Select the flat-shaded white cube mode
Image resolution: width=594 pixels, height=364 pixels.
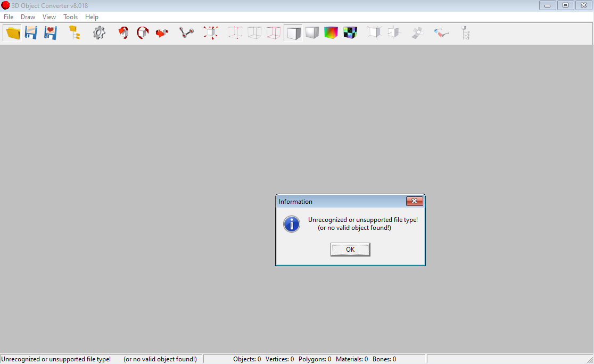tap(293, 33)
